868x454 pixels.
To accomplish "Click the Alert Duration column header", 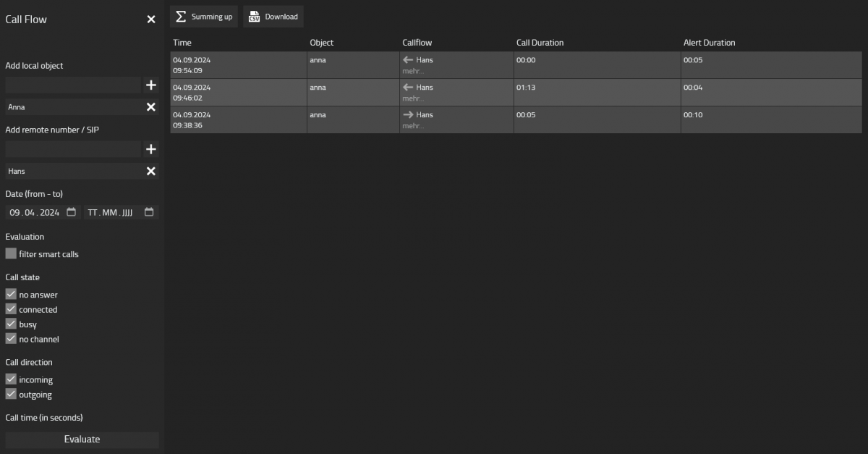I will tap(709, 43).
